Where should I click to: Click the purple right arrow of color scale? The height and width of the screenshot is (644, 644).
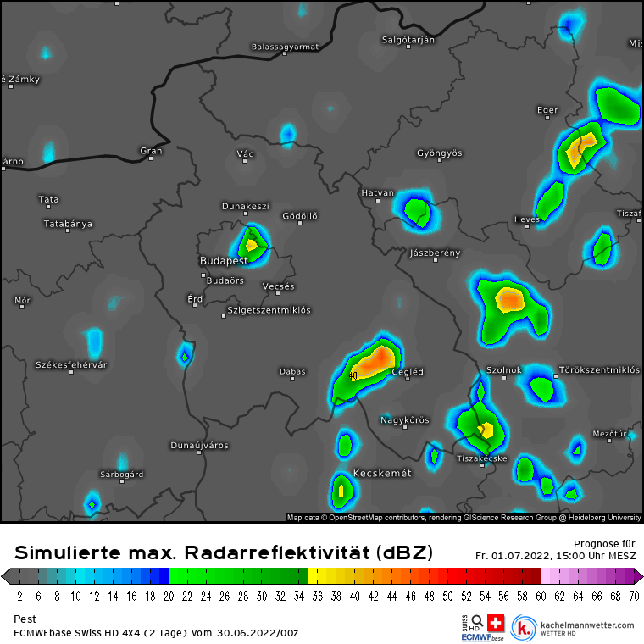tap(638, 577)
